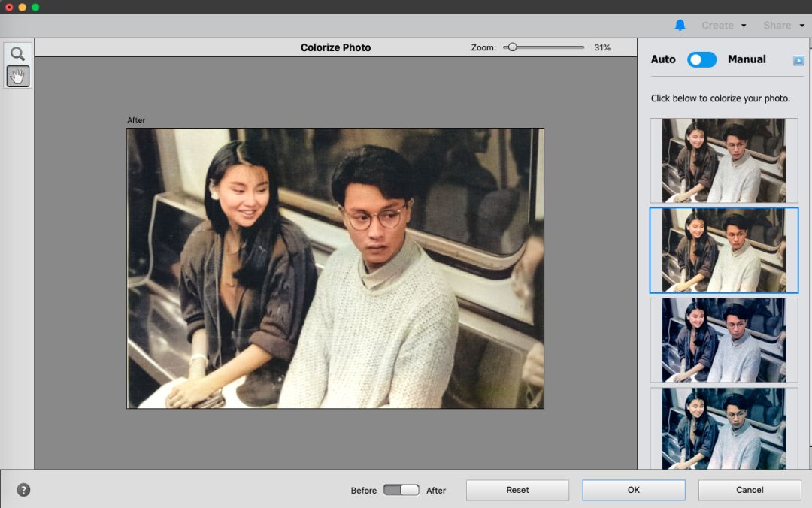
Task: Confirm colorization with the OK button
Action: tap(633, 490)
